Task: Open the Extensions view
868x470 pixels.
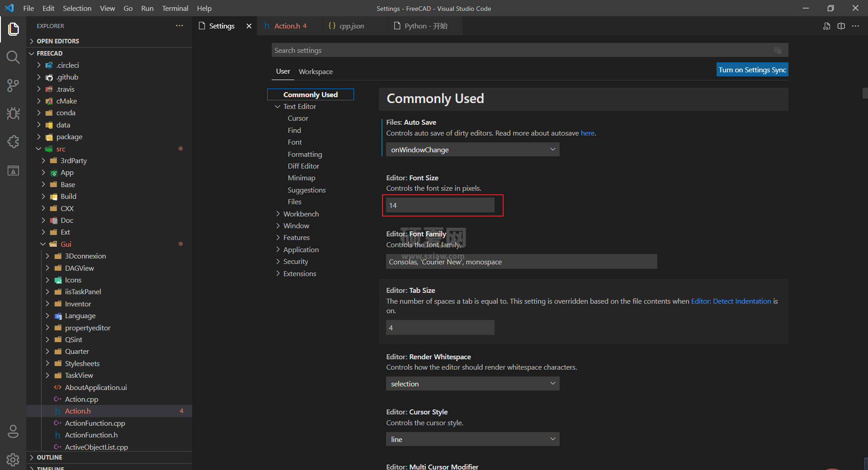Action: click(13, 142)
